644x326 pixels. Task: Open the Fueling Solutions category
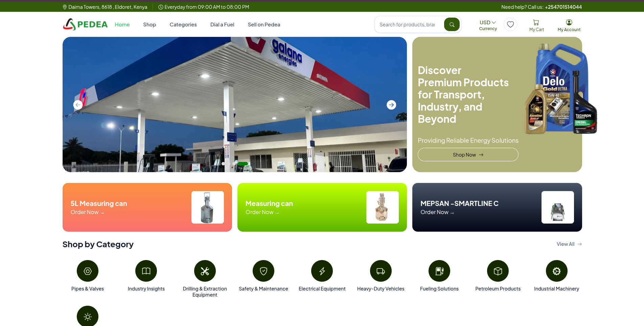(x=439, y=271)
